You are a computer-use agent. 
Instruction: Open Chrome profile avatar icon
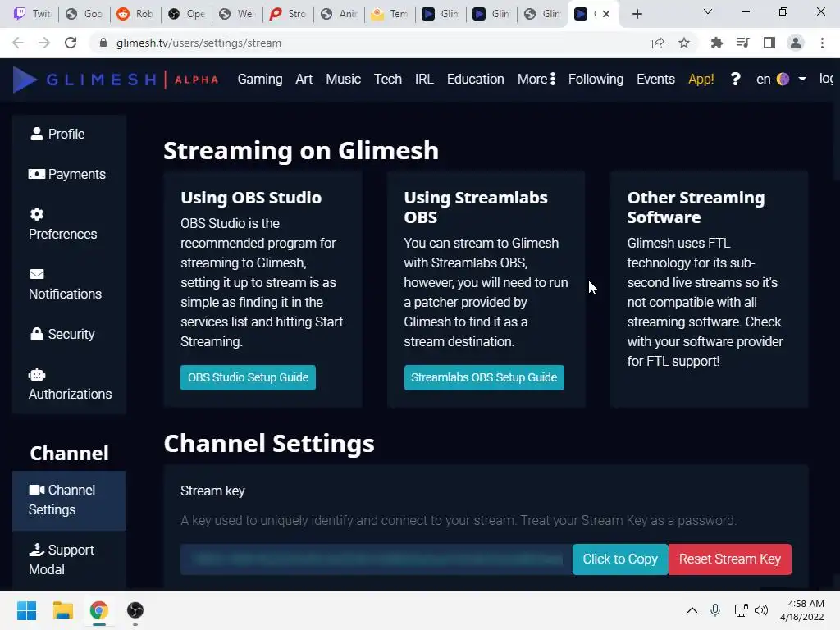coord(796,43)
